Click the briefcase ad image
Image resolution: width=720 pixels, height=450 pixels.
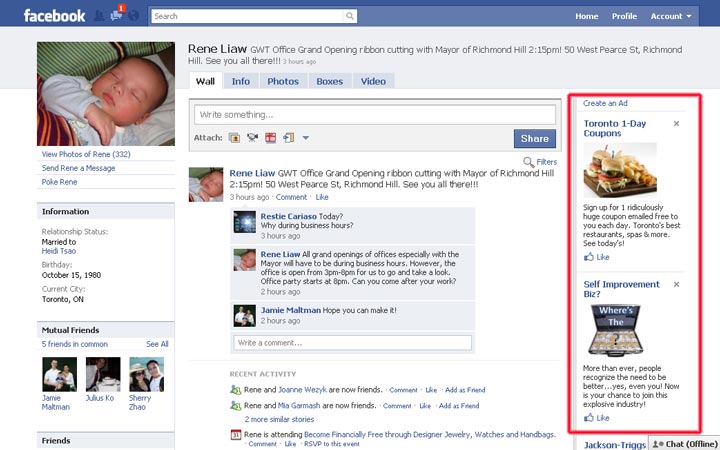point(615,331)
